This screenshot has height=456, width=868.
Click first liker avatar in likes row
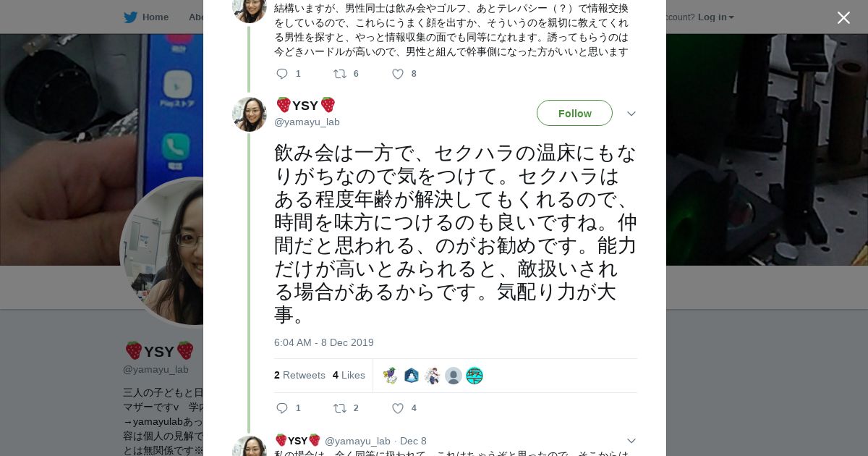(x=391, y=376)
